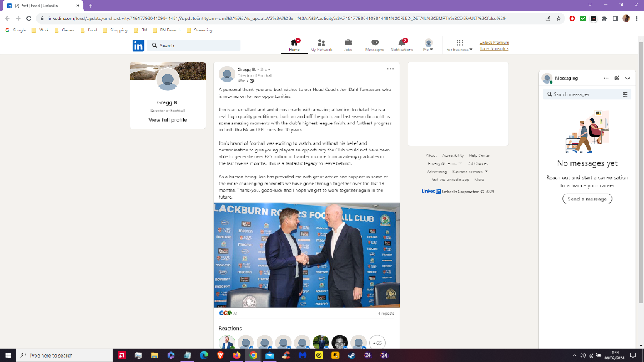The width and height of the screenshot is (644, 362).
Task: Click Send a message button
Action: (x=587, y=199)
